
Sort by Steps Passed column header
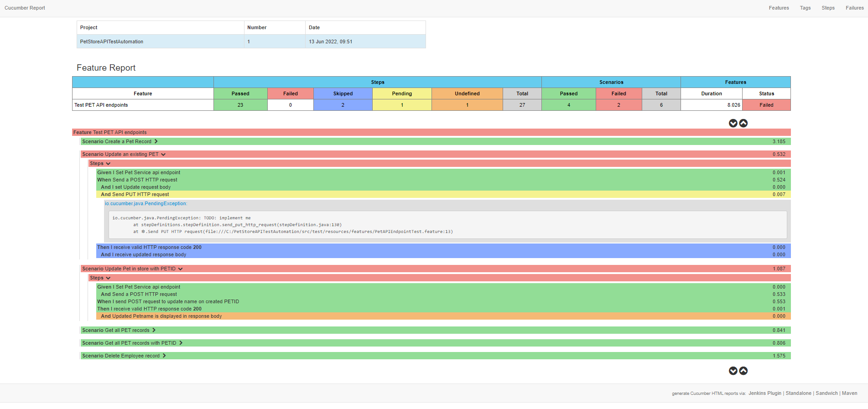tap(240, 93)
